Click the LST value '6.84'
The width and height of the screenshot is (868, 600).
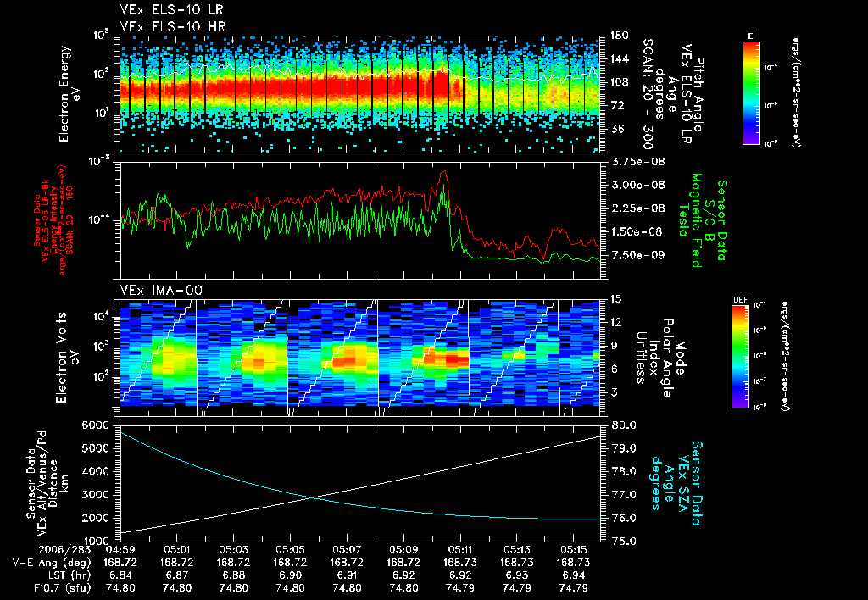(120, 575)
